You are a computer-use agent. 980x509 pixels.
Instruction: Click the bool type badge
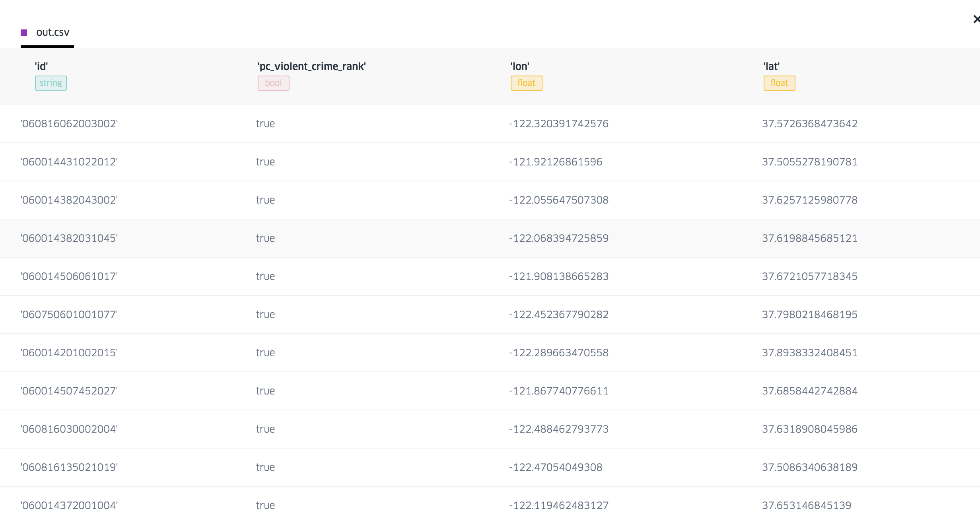[274, 83]
